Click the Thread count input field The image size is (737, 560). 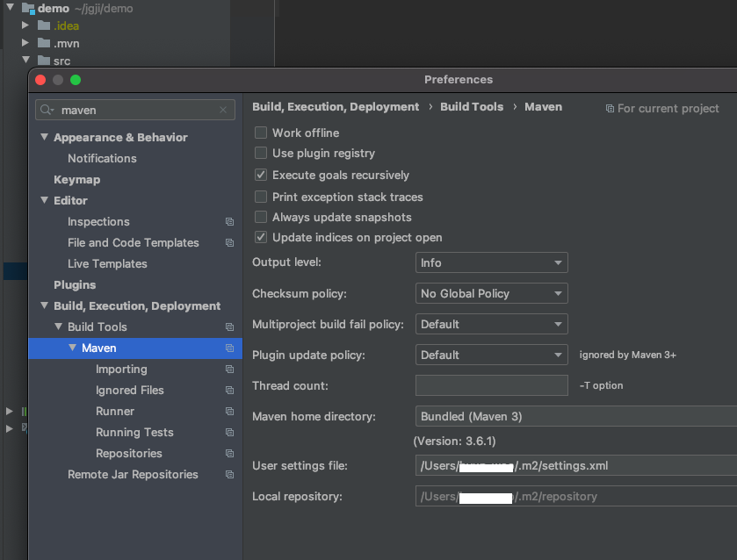491,385
